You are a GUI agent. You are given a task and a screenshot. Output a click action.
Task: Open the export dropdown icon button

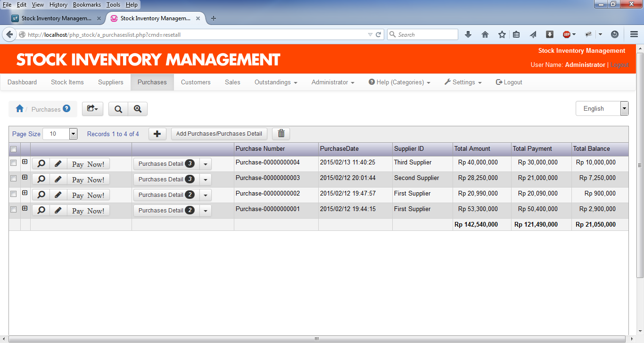tap(92, 109)
